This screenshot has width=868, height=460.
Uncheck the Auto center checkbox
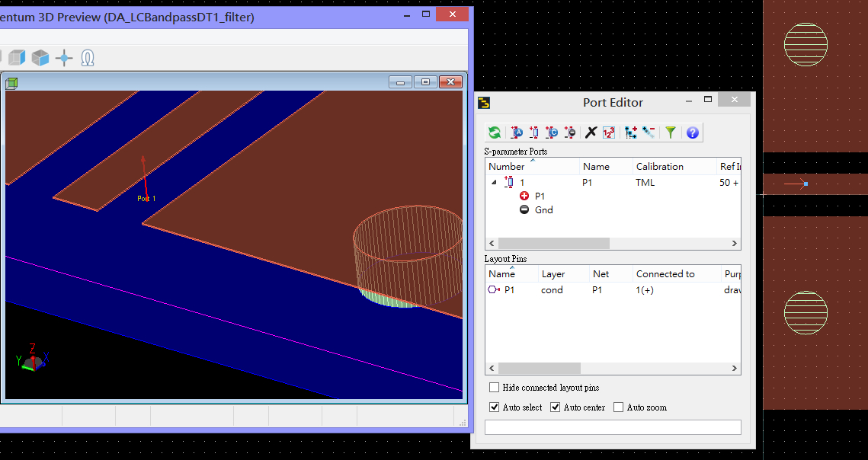[x=556, y=407]
